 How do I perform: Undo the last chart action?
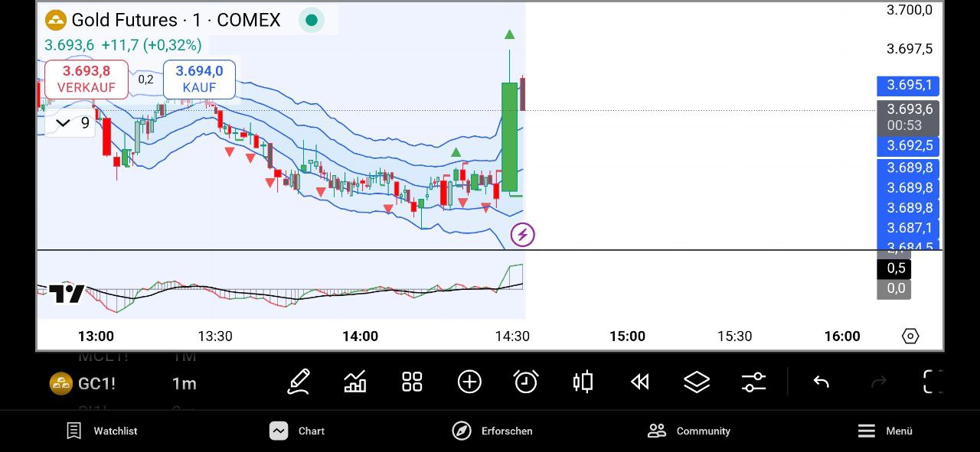point(821,382)
